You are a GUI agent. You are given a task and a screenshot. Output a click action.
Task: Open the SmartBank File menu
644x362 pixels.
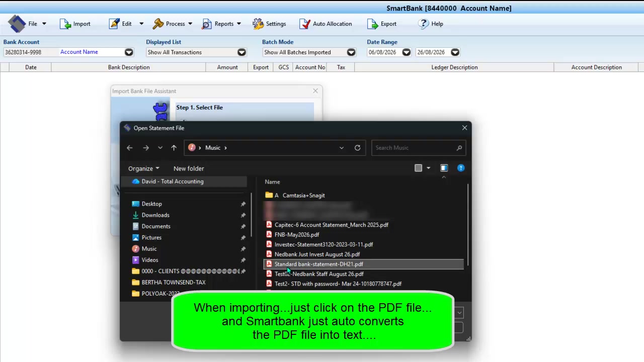pos(27,24)
